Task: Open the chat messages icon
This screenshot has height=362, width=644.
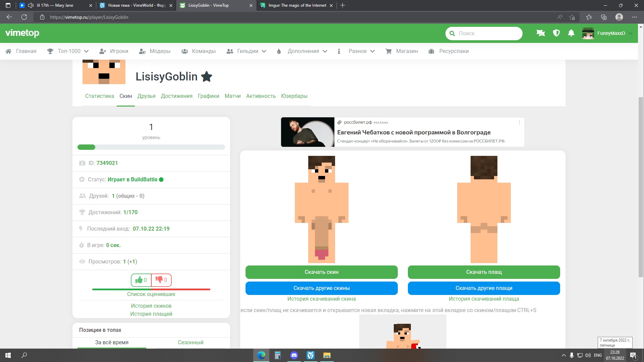Action: [x=540, y=33]
